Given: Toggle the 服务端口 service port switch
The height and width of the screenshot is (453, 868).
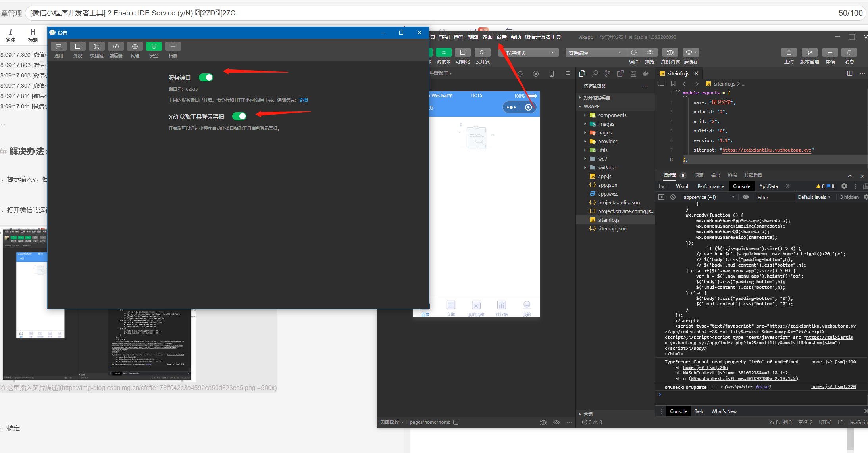Looking at the screenshot, I should pyautogui.click(x=206, y=77).
